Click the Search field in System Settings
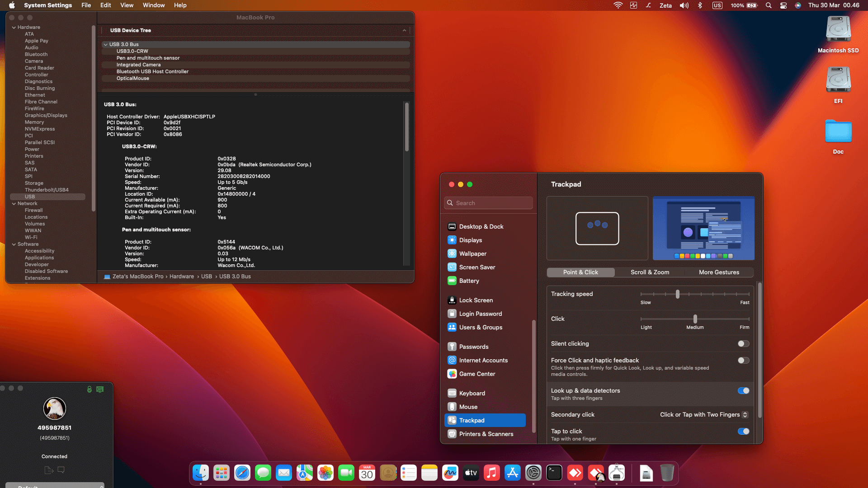The image size is (868, 488). click(x=488, y=202)
